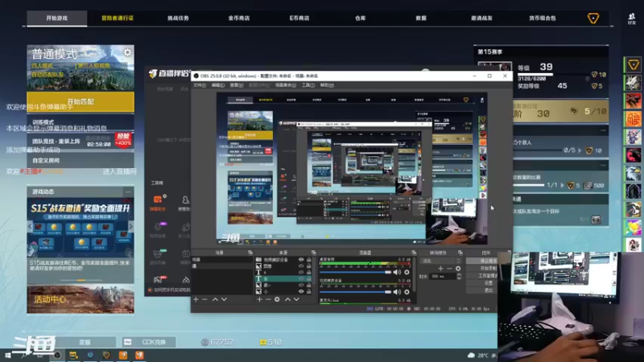This screenshot has height=362, width=644.
Task: Toggle lock of 图像 source
Action: (x=309, y=266)
